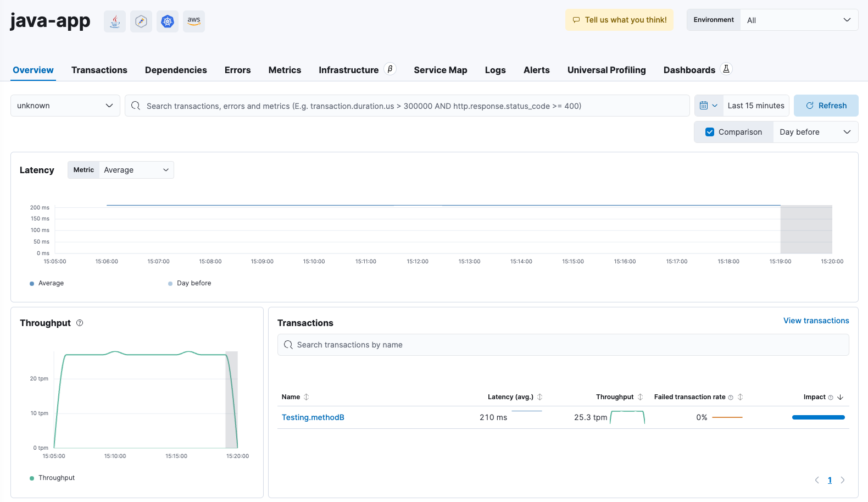Toggle Day before series in legend
This screenshot has height=502, width=868.
193,283
